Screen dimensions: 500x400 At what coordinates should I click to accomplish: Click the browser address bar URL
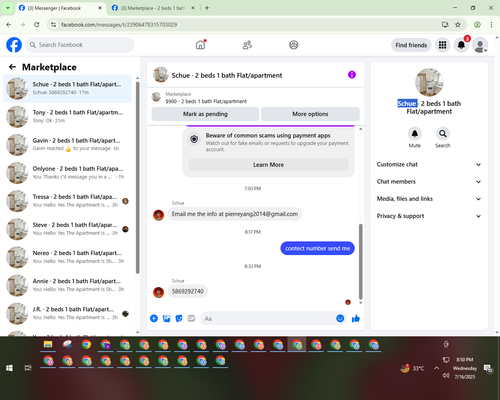pyautogui.click(x=119, y=24)
